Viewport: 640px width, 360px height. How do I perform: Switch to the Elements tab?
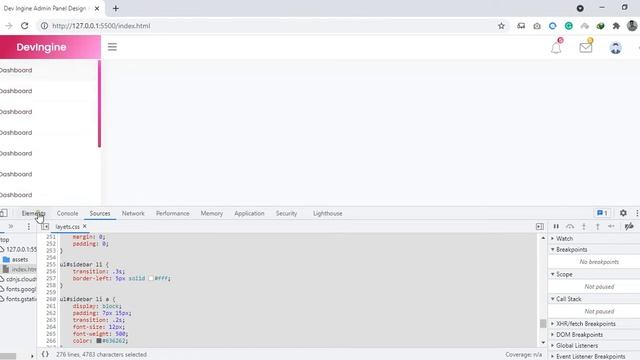click(x=33, y=213)
